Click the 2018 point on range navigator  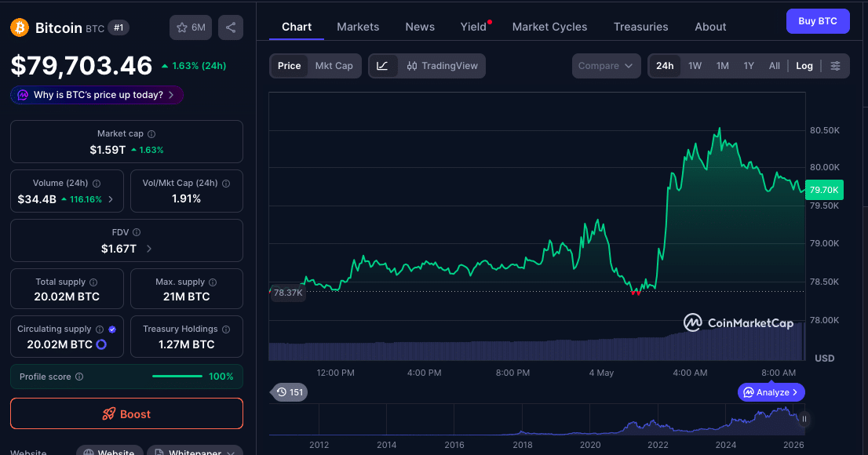pyautogui.click(x=522, y=445)
